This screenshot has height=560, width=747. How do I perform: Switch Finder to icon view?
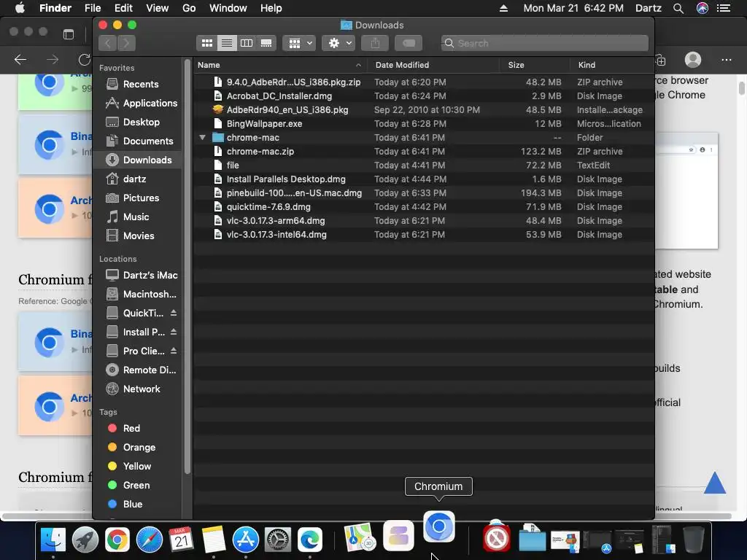coord(206,43)
